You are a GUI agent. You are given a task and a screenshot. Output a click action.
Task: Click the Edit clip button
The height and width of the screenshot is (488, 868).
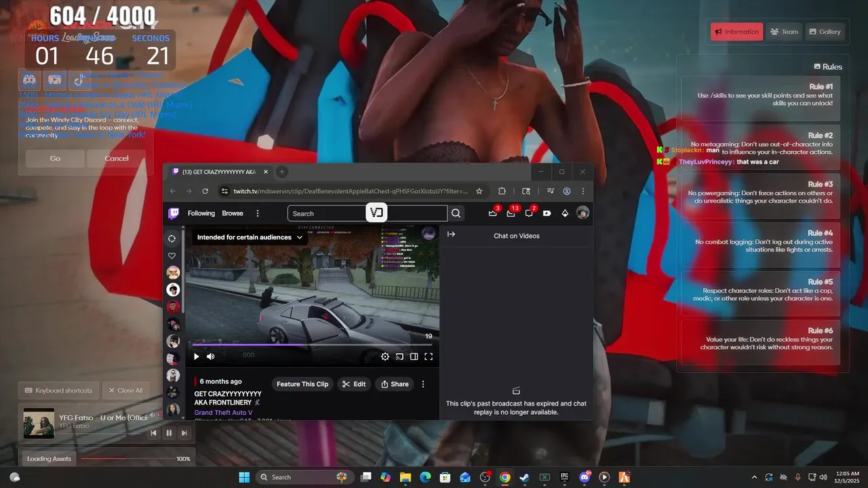tap(354, 384)
